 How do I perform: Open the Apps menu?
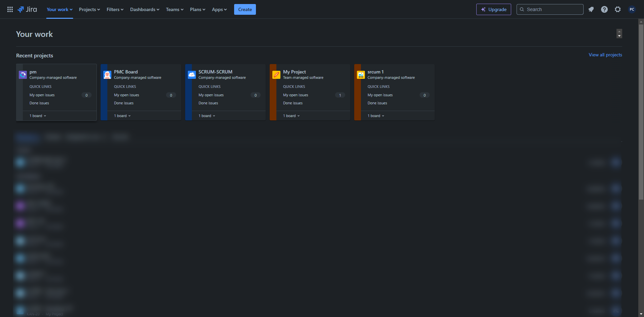[219, 9]
